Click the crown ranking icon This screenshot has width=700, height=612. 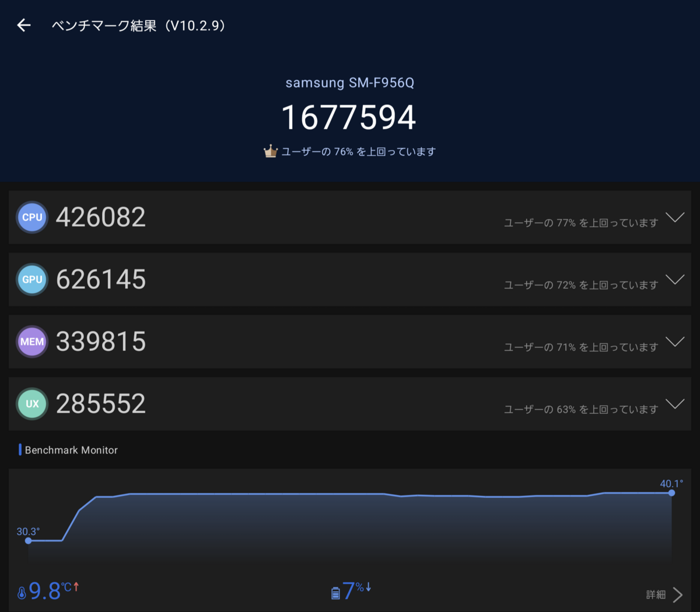(x=270, y=152)
